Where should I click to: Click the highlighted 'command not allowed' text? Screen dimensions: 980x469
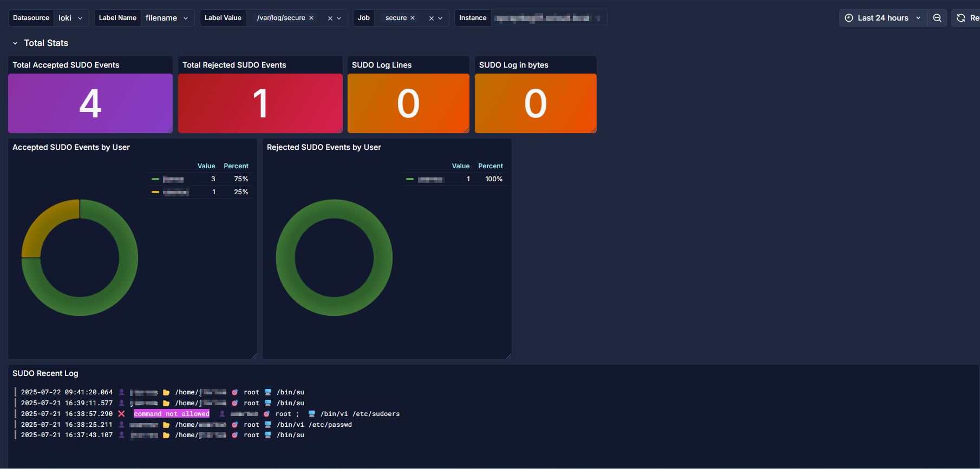click(x=172, y=414)
